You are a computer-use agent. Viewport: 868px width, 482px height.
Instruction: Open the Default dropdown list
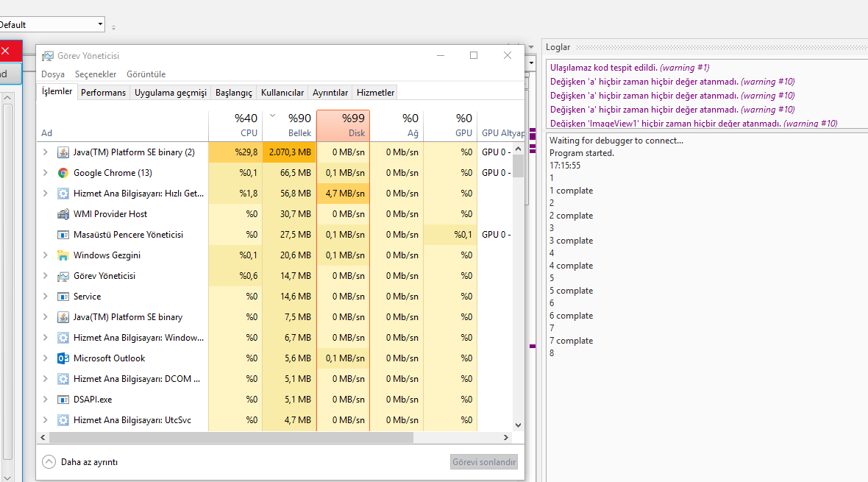pyautogui.click(x=100, y=25)
